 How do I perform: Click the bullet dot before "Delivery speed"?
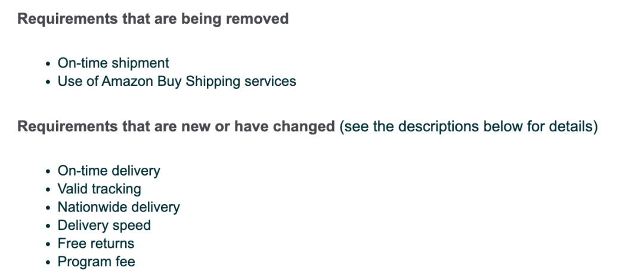(x=48, y=226)
